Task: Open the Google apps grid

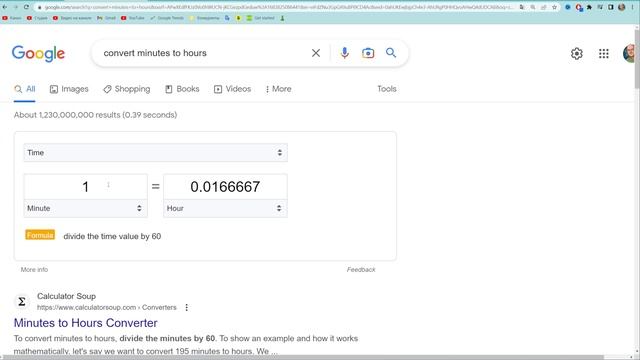Action: 604,53
